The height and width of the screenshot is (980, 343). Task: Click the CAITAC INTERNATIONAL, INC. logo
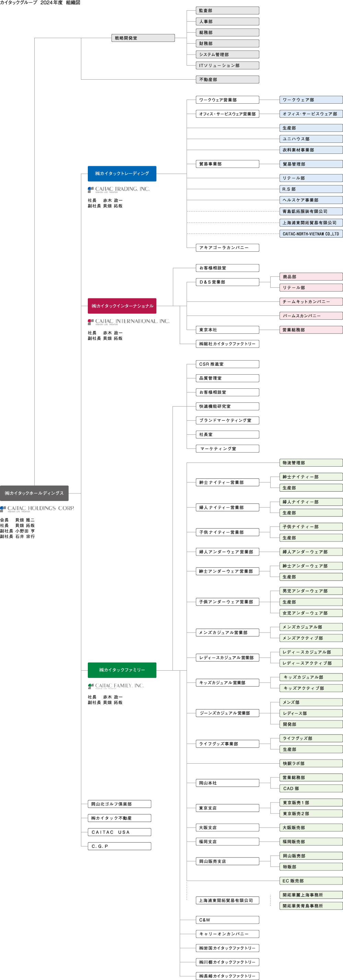click(x=128, y=322)
